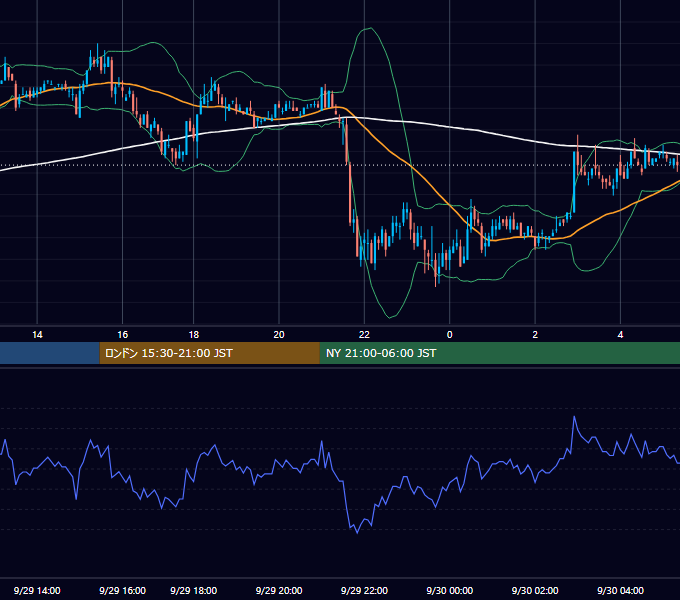Click the 22 hour label on upper chart axis
Viewport: 680px width, 600px height.
click(x=364, y=335)
